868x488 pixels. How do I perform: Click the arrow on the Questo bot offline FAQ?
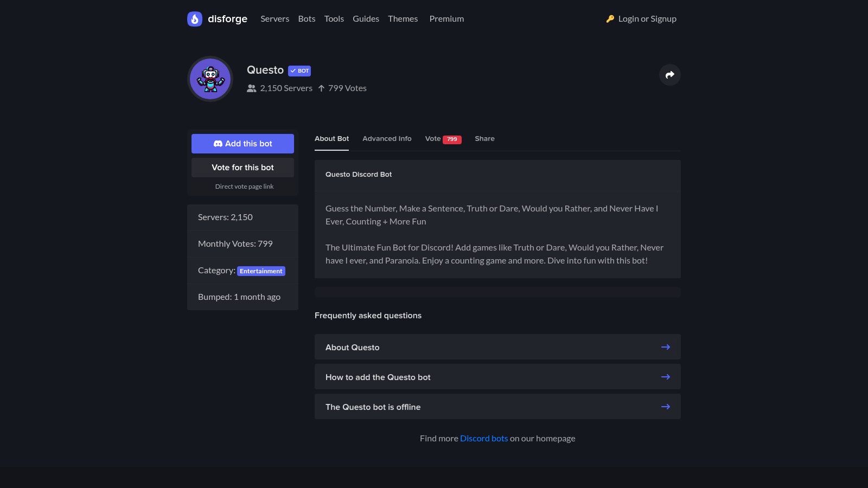[x=665, y=407]
